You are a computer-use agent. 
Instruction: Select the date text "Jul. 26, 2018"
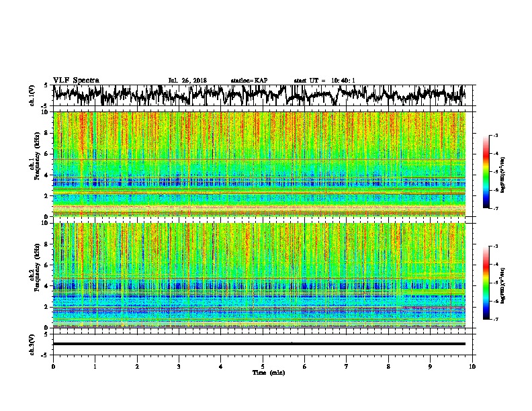pos(187,81)
